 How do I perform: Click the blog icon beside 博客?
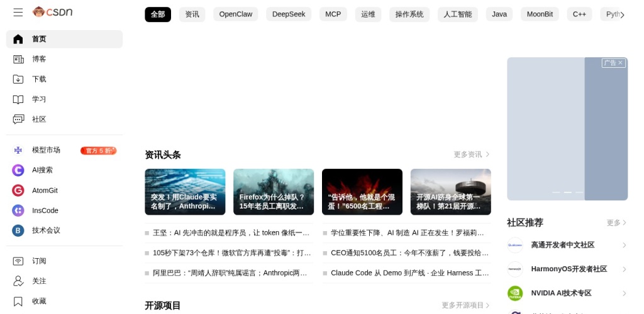pyautogui.click(x=18, y=59)
